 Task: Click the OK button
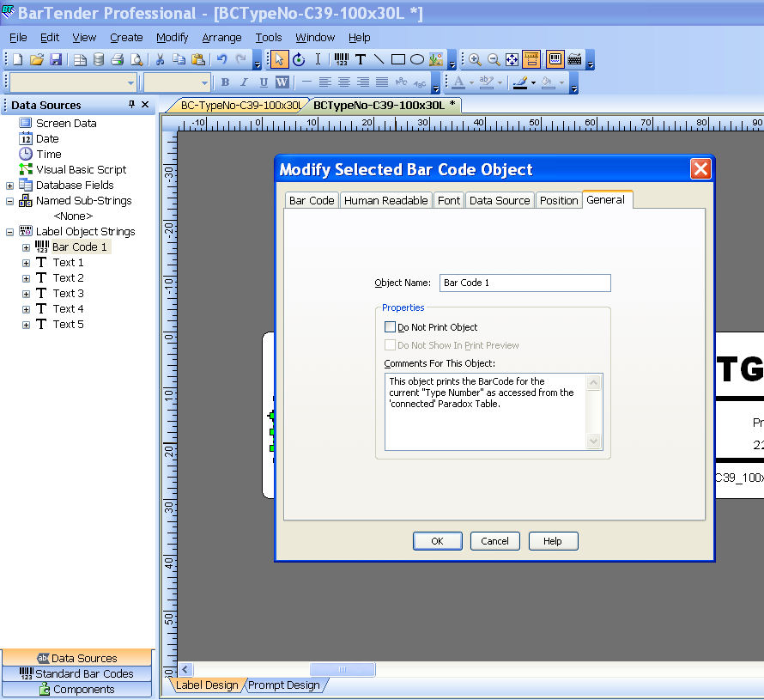(438, 541)
